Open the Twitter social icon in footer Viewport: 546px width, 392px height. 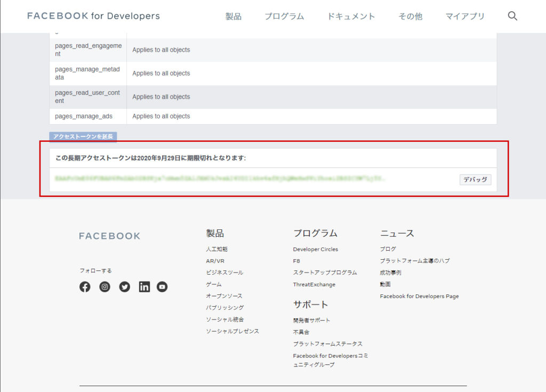tap(125, 287)
